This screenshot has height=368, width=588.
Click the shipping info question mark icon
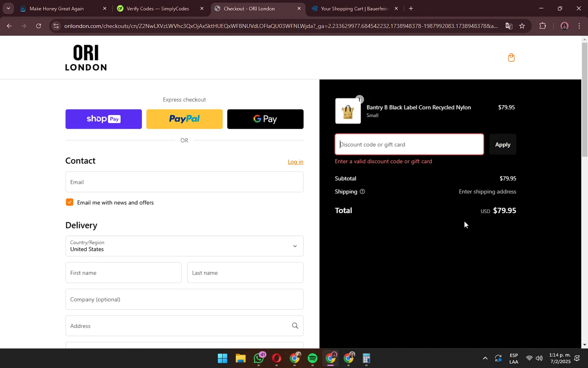point(362,191)
